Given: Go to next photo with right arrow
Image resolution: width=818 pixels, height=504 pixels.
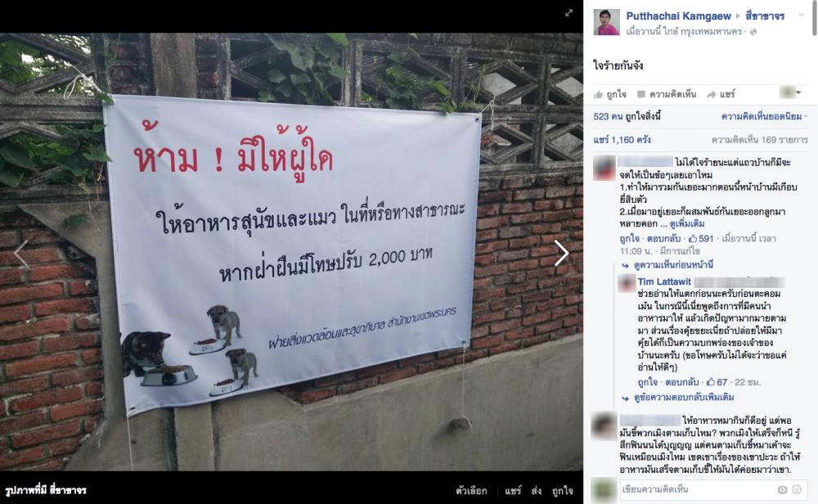Looking at the screenshot, I should (x=561, y=253).
